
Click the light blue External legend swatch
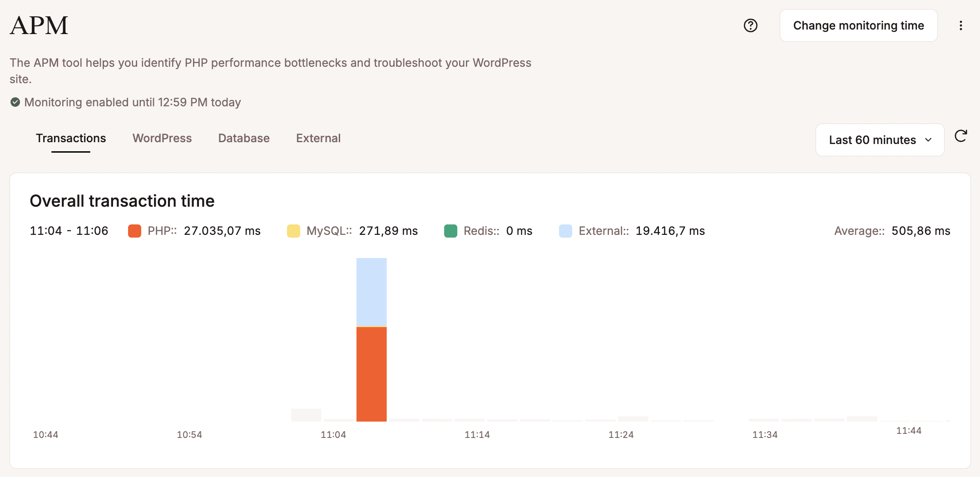click(x=565, y=231)
